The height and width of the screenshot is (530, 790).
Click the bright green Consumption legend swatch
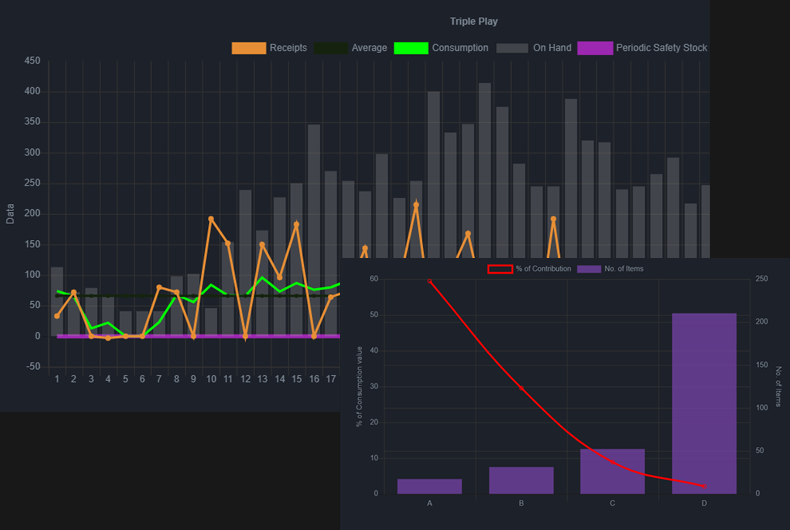click(411, 48)
